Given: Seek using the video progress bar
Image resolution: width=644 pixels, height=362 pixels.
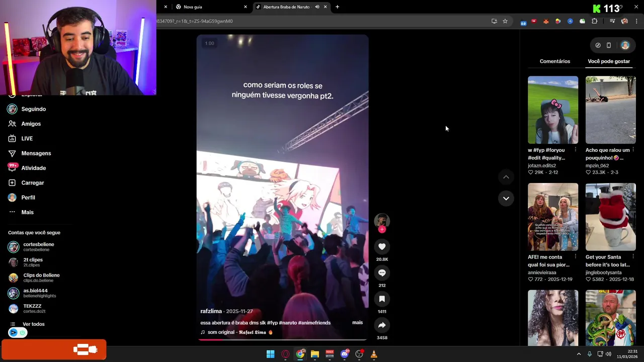Looking at the screenshot, I should pos(282,339).
